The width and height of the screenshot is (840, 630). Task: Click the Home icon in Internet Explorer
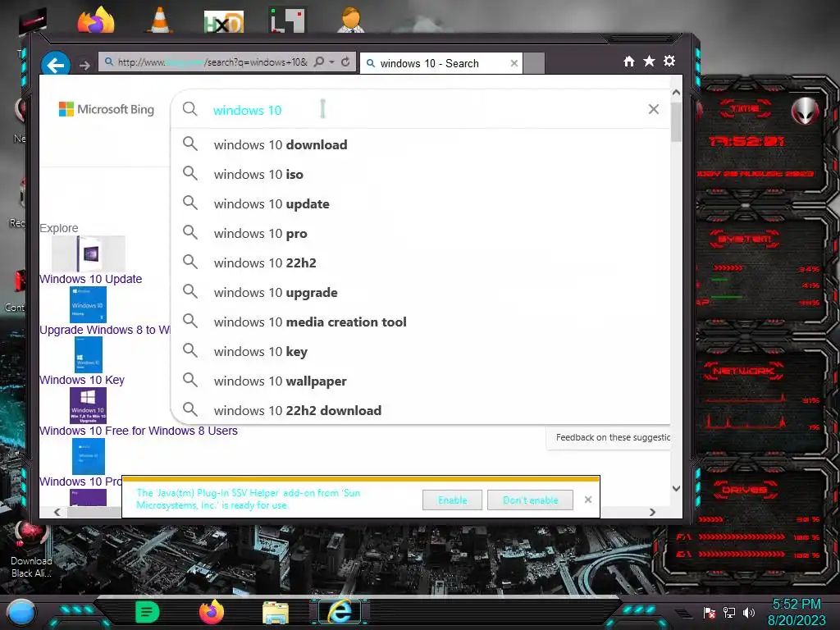pos(629,62)
